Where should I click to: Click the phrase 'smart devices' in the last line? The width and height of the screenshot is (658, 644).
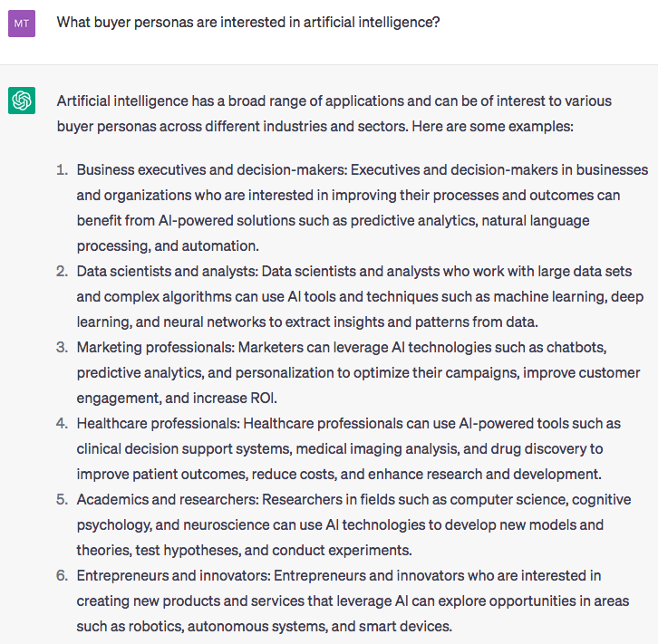tap(404, 627)
